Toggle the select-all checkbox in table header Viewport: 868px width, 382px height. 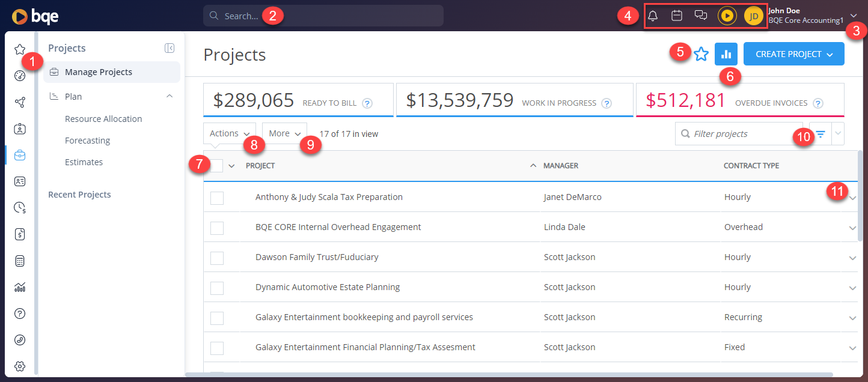(x=217, y=166)
